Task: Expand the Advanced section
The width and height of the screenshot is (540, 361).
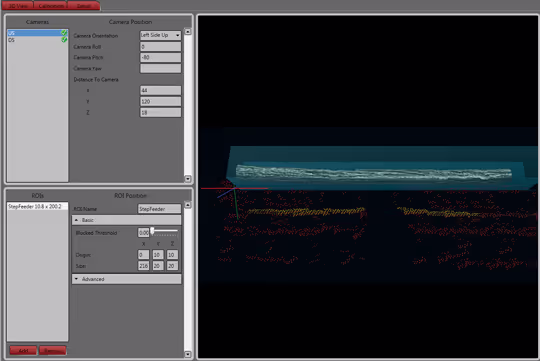Action: pyautogui.click(x=126, y=279)
